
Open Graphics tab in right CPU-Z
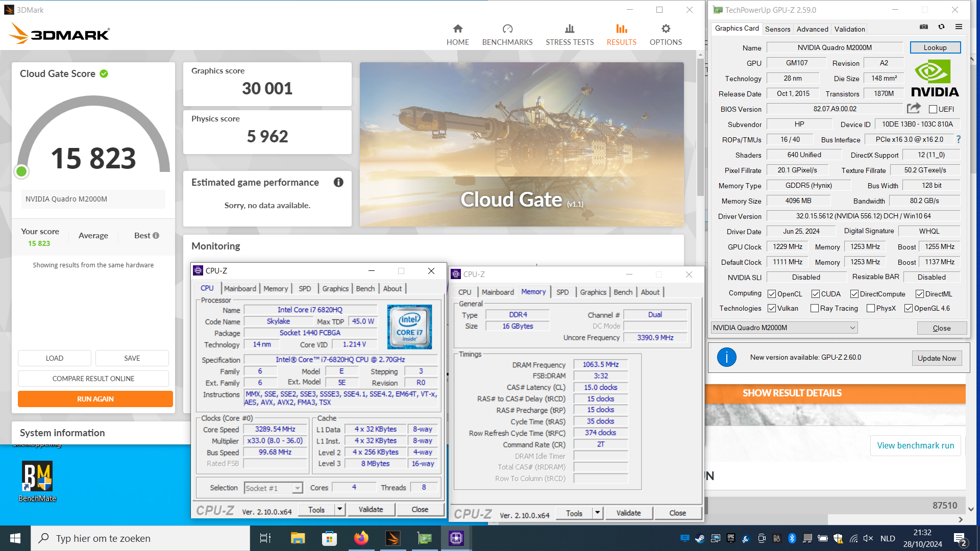593,292
